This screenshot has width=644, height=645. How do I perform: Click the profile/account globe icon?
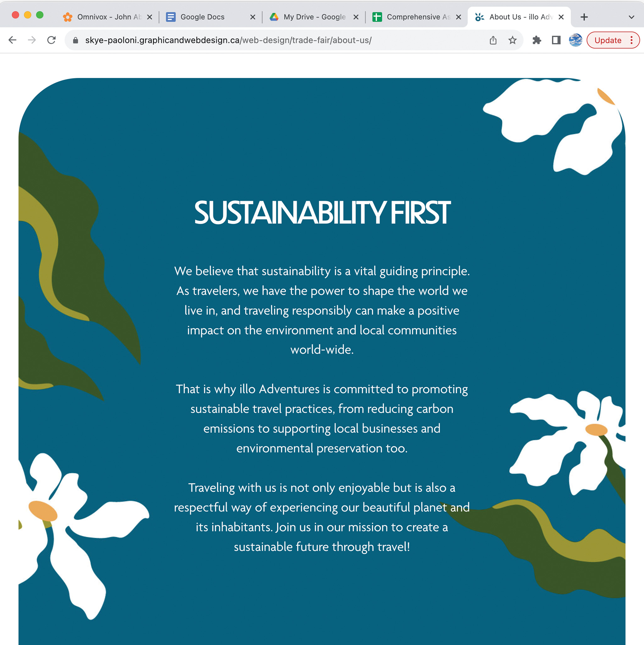point(575,40)
